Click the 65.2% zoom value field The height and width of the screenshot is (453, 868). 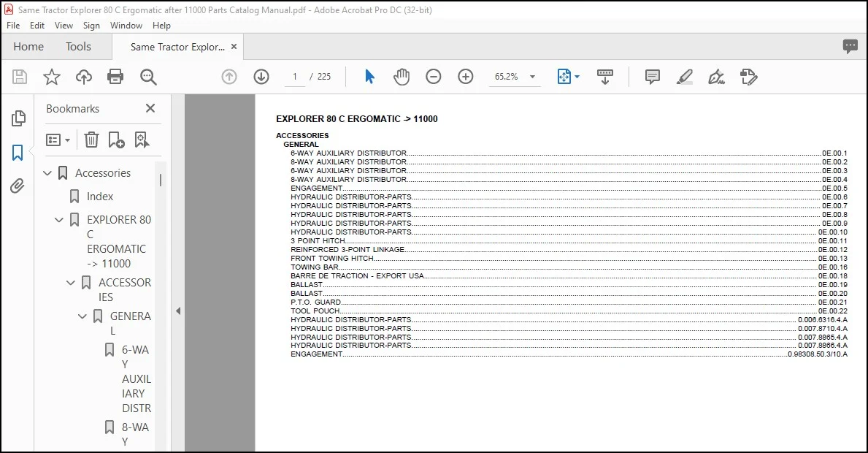[x=506, y=77]
